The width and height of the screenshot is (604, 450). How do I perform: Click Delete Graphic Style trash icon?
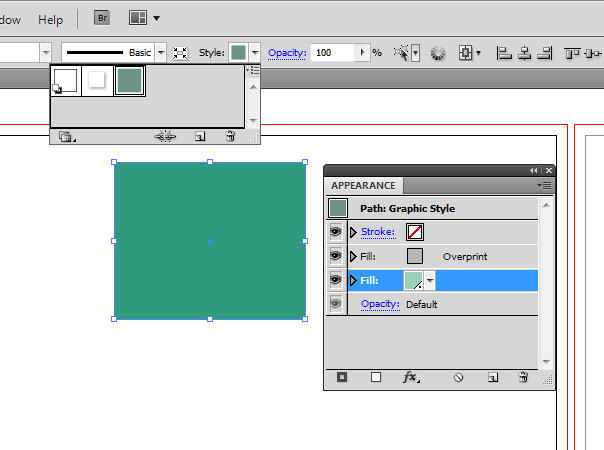click(230, 136)
